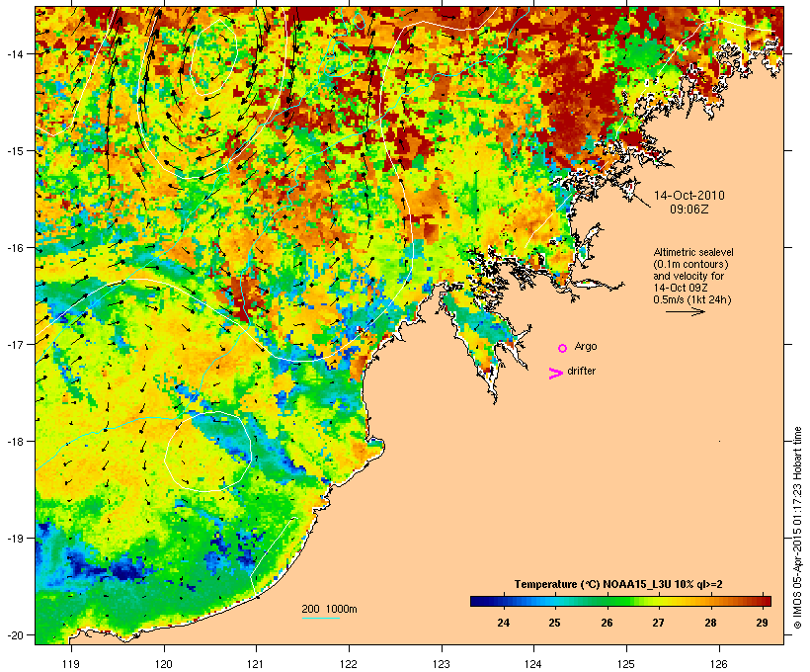Viewport: 810px width, 672px height.
Task: Click the cyan 200 1000m isobath legend line
Action: [x=321, y=618]
